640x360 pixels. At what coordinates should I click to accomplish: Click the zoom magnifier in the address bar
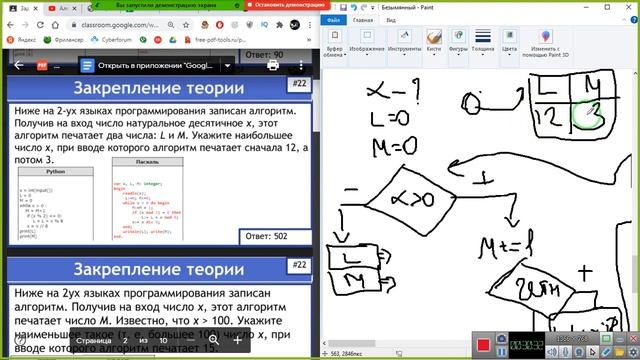pos(171,25)
